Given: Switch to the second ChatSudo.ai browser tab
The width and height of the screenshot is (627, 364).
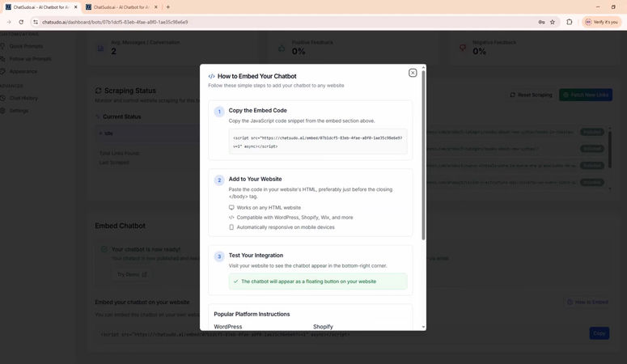Looking at the screenshot, I should coord(120,7).
